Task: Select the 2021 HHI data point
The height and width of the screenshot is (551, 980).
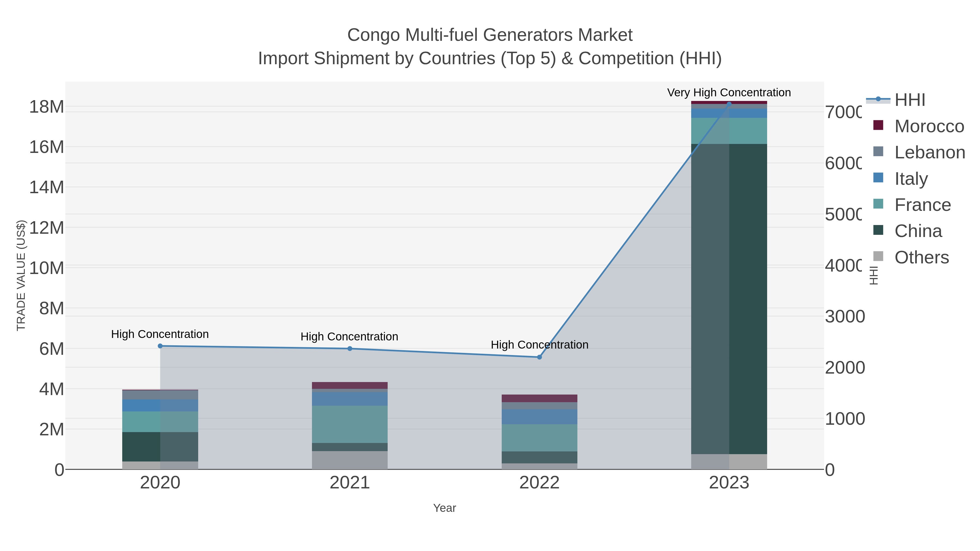Action: (x=350, y=349)
